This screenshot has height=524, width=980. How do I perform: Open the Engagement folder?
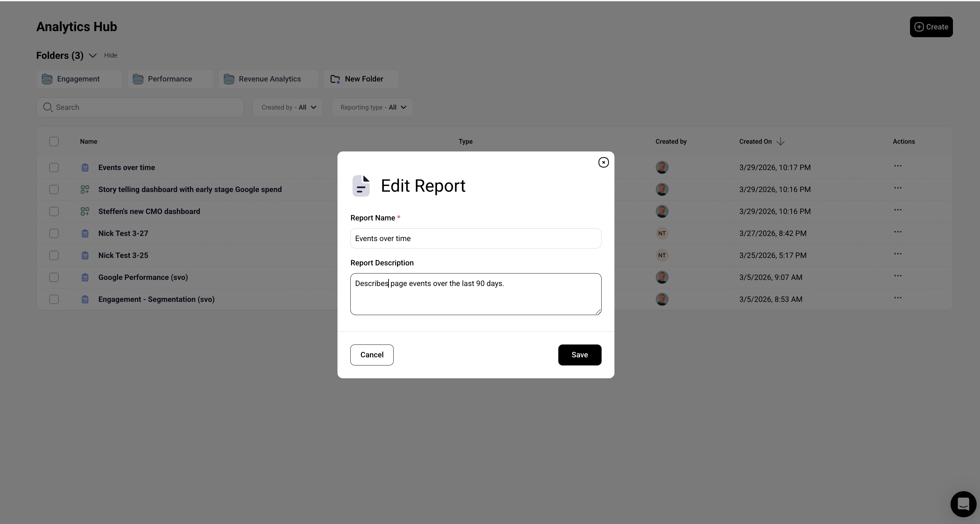pos(79,79)
